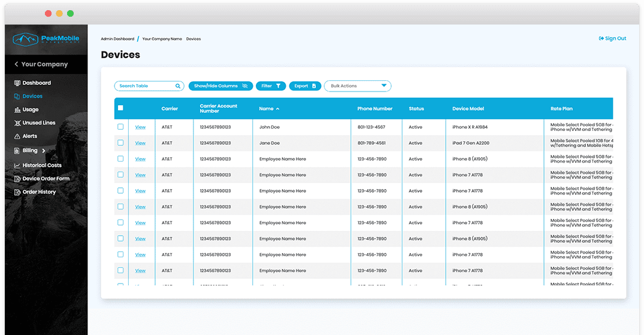The image size is (644, 335).
Task: Click the yellow macOS minimize dot
Action: coord(59,14)
